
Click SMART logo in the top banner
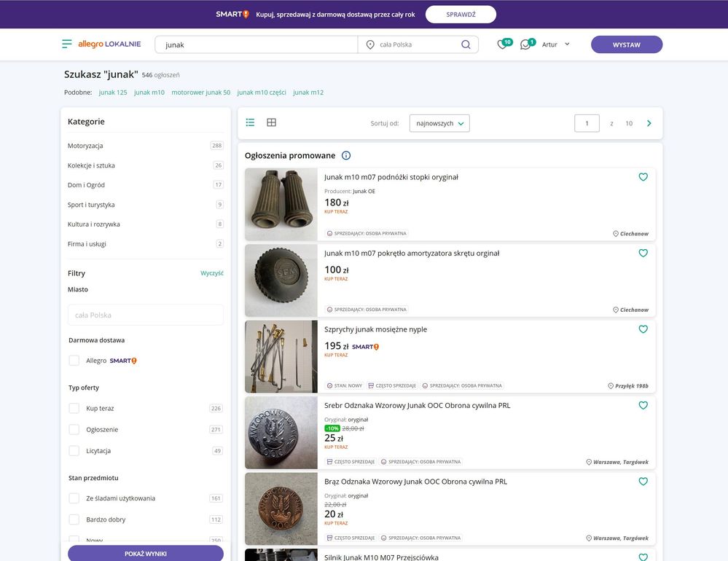[x=232, y=15]
